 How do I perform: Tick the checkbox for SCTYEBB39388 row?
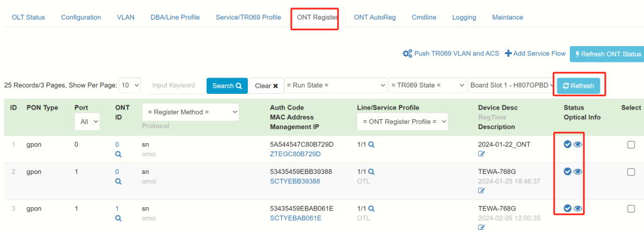click(x=631, y=172)
